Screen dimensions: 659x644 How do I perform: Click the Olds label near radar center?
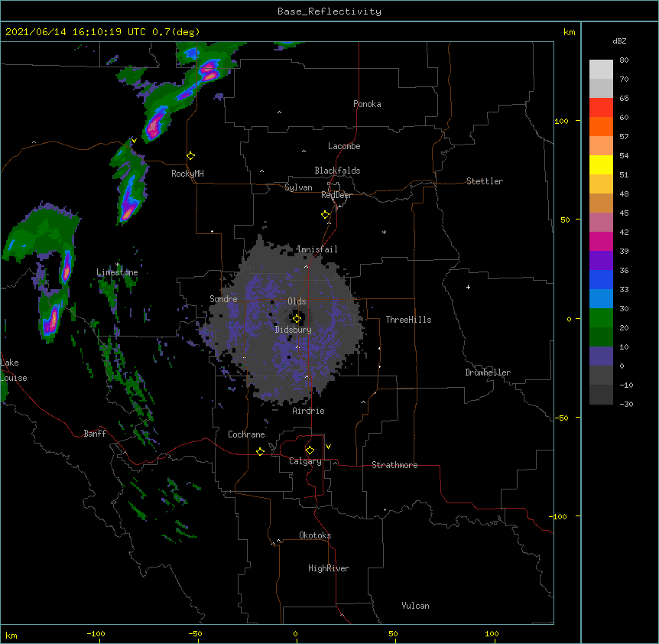(297, 301)
